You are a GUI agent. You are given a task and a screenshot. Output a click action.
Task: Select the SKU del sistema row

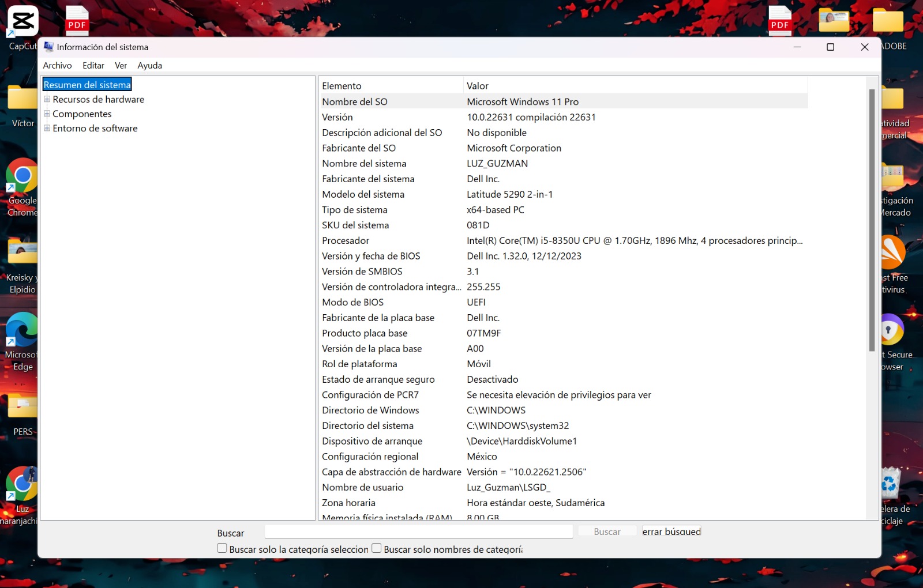564,225
